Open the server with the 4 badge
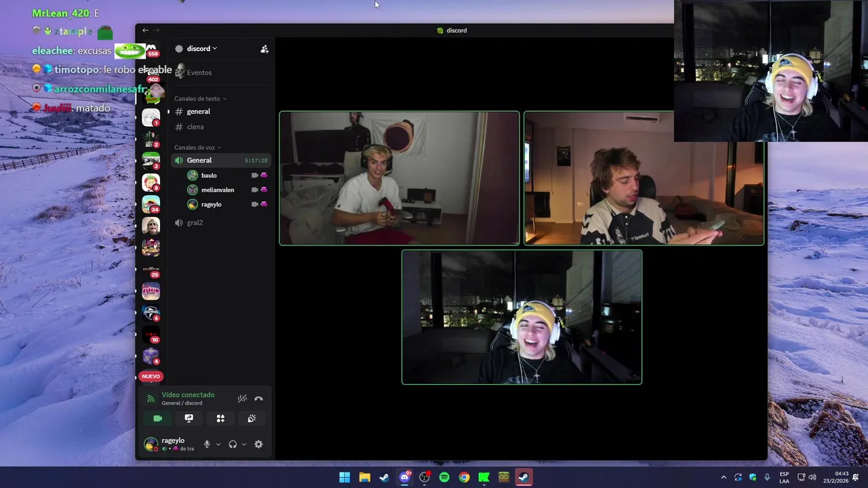Viewport: 868px width, 488px height. [151, 356]
